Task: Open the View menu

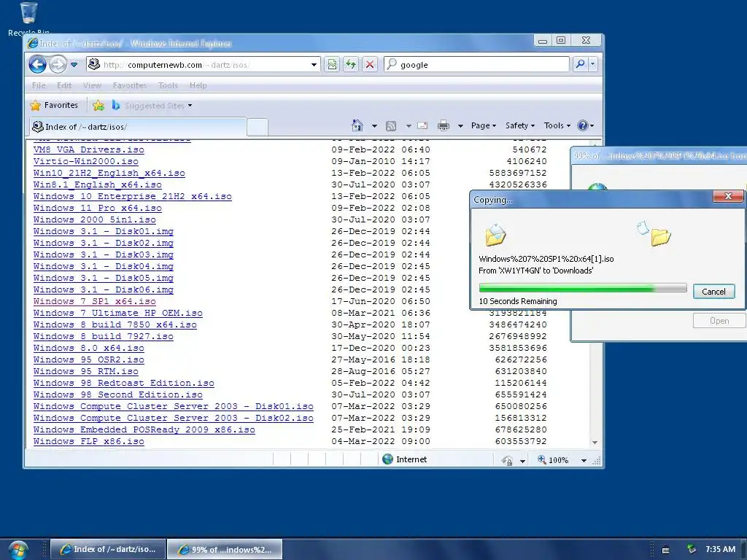Action: 92,85
